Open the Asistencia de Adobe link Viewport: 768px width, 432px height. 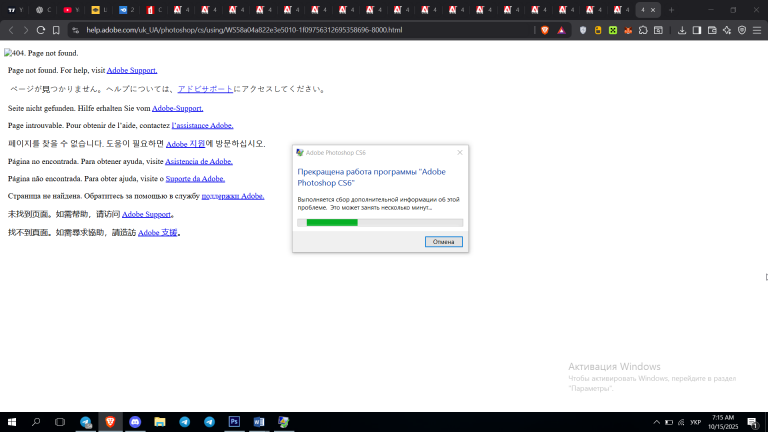click(x=199, y=161)
